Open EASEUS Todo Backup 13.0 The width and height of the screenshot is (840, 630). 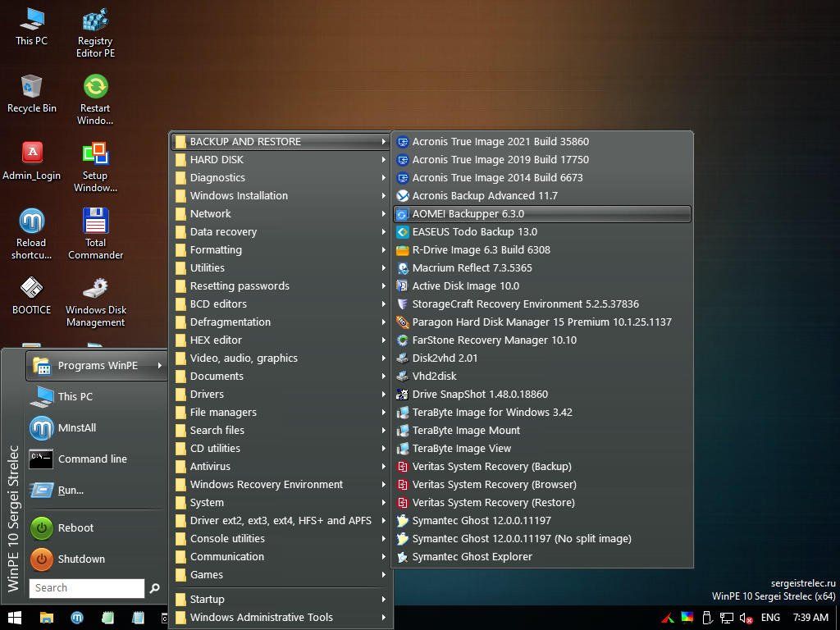(x=542, y=232)
